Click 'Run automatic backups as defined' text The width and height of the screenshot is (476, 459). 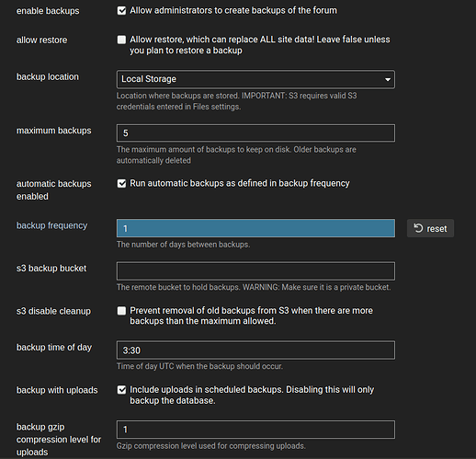click(x=240, y=183)
